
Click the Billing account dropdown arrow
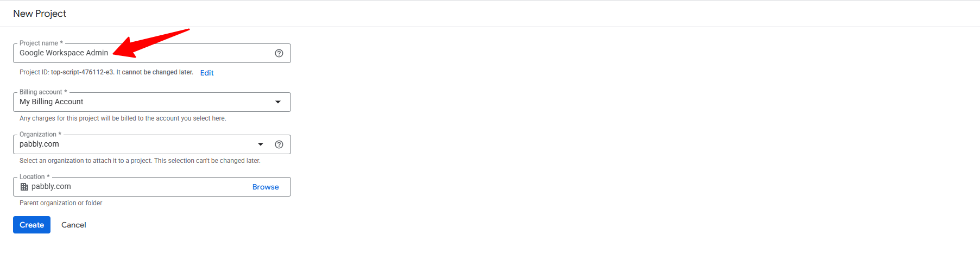point(278,102)
